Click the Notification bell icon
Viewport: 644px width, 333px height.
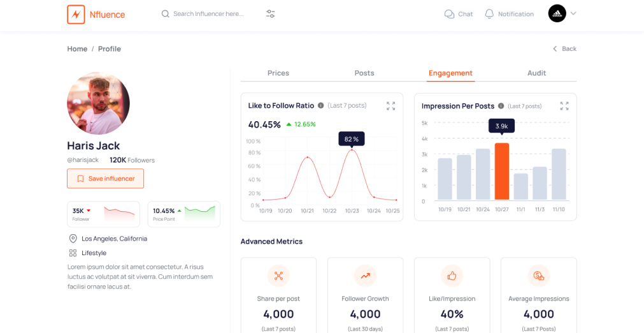coord(489,14)
